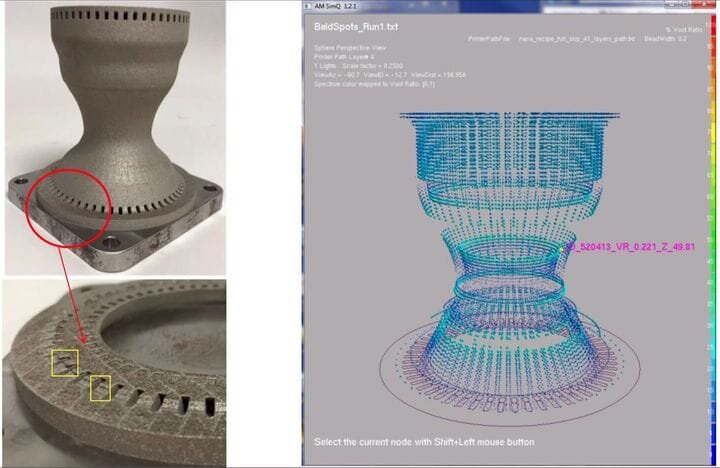The height and width of the screenshot is (468, 720).
Task: Click the Select the current node hint text
Action: click(424, 441)
